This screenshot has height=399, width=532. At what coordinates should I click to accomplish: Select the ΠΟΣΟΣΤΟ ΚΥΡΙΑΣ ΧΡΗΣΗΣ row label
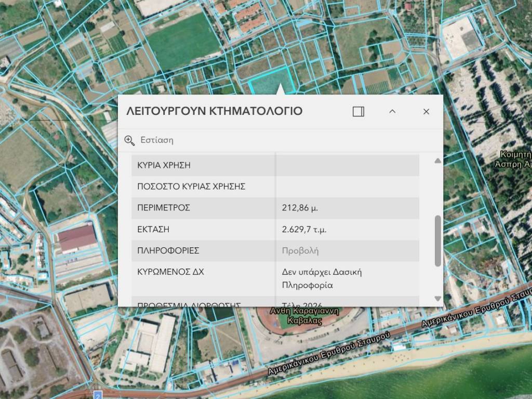coord(191,187)
